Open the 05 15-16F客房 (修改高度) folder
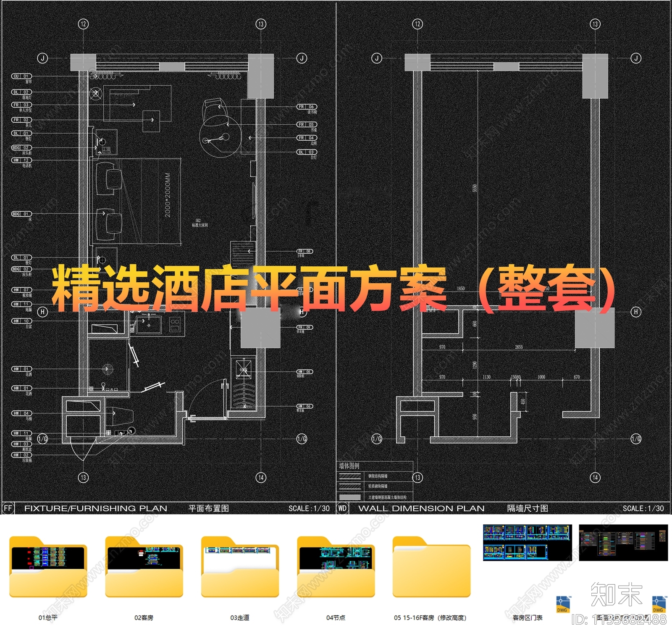The height and width of the screenshot is (636, 672). [x=431, y=567]
